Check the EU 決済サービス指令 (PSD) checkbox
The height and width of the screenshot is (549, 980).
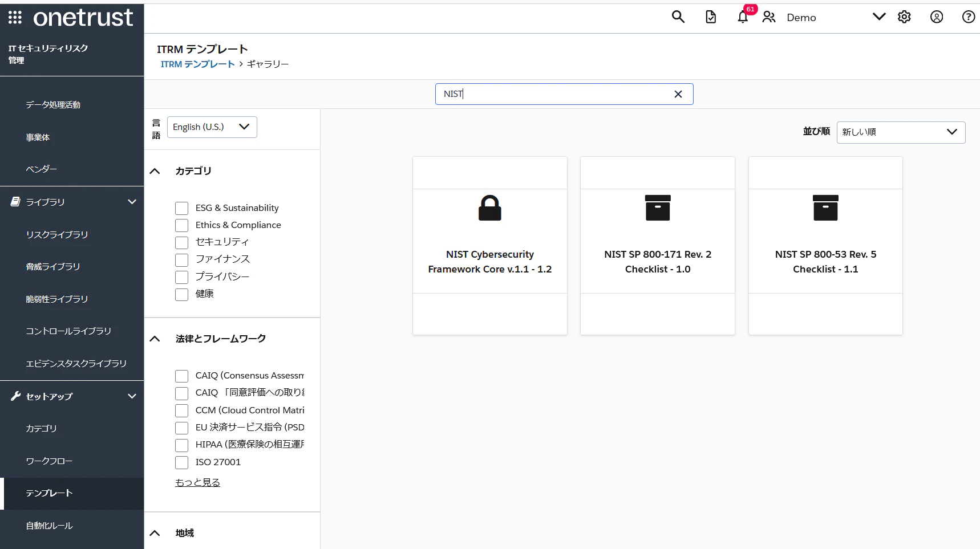coord(181,428)
